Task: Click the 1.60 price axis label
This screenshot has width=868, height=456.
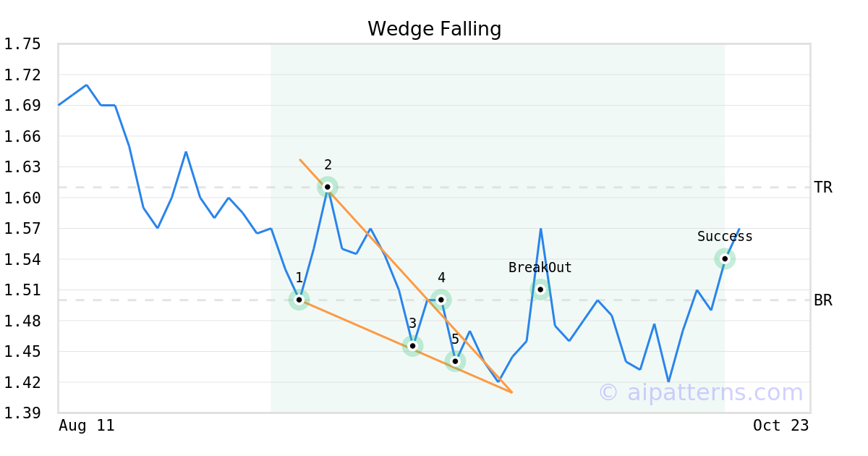Action: [22, 198]
